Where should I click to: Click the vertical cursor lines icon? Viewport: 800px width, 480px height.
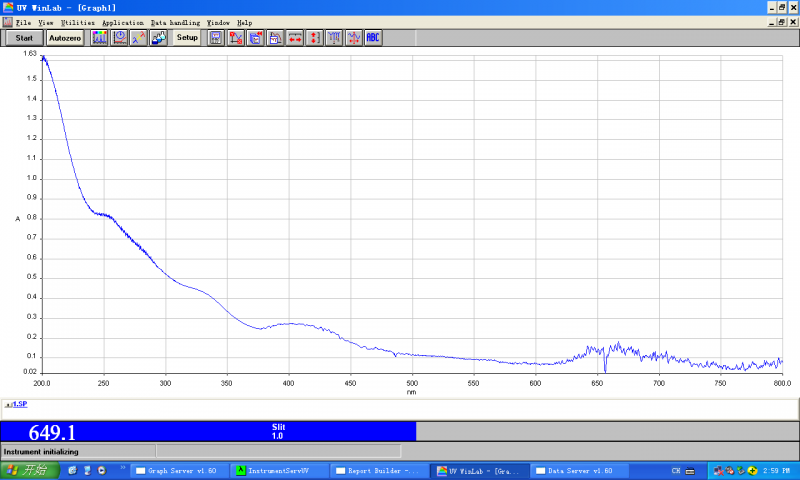pos(334,38)
